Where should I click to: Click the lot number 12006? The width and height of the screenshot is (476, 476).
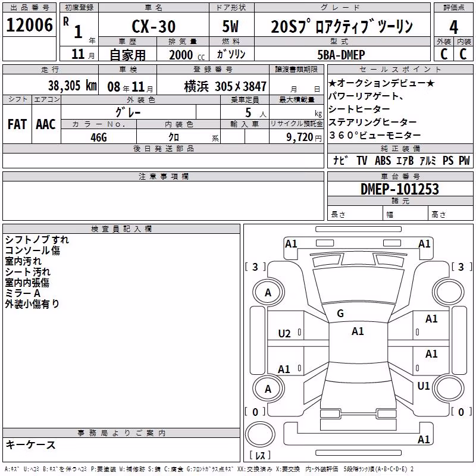coord(29,25)
